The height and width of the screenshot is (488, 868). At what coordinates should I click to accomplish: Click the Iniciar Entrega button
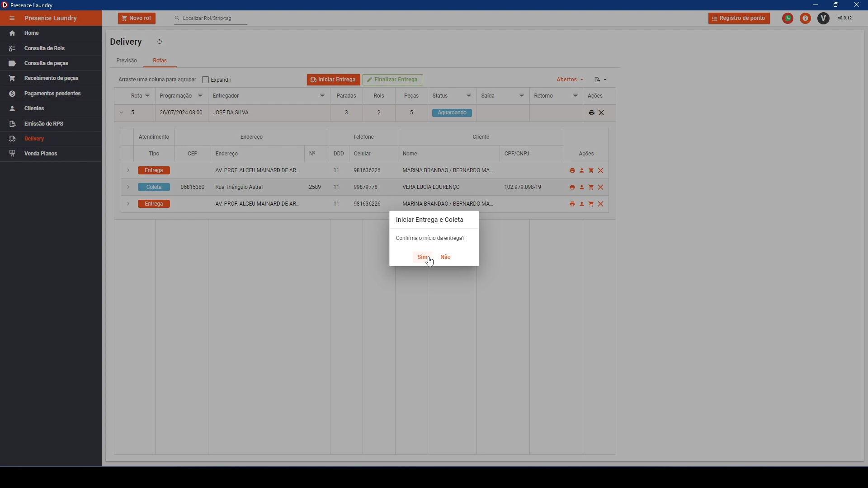334,80
